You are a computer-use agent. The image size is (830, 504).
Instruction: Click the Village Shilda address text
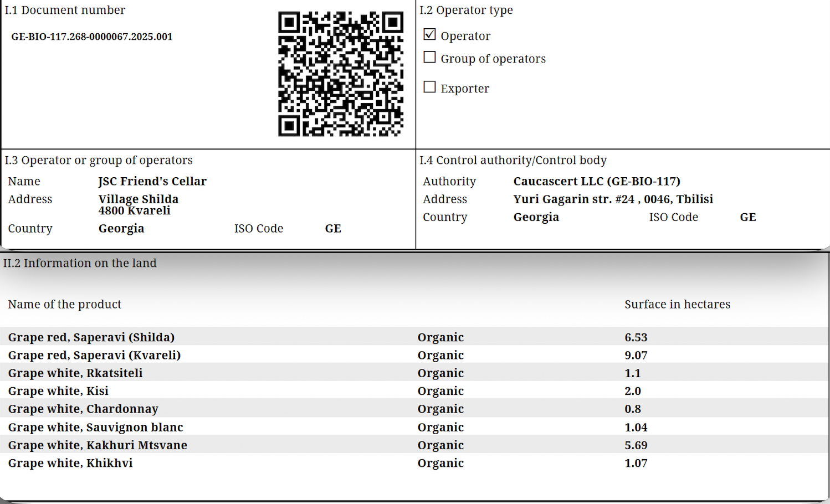click(139, 199)
